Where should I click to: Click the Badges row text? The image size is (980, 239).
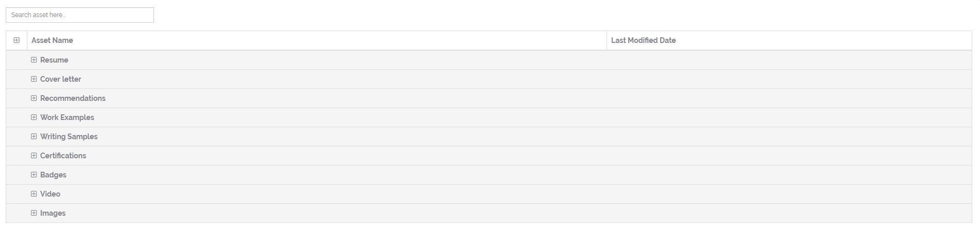(x=53, y=175)
